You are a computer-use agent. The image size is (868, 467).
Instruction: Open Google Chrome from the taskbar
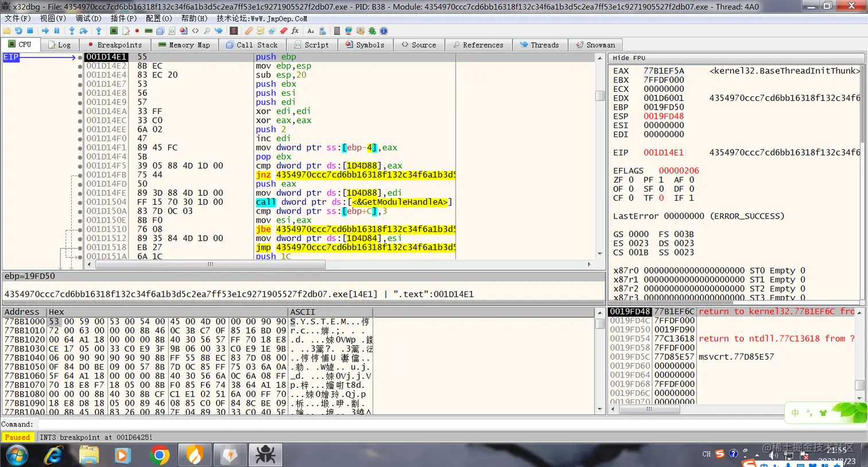coord(159,456)
